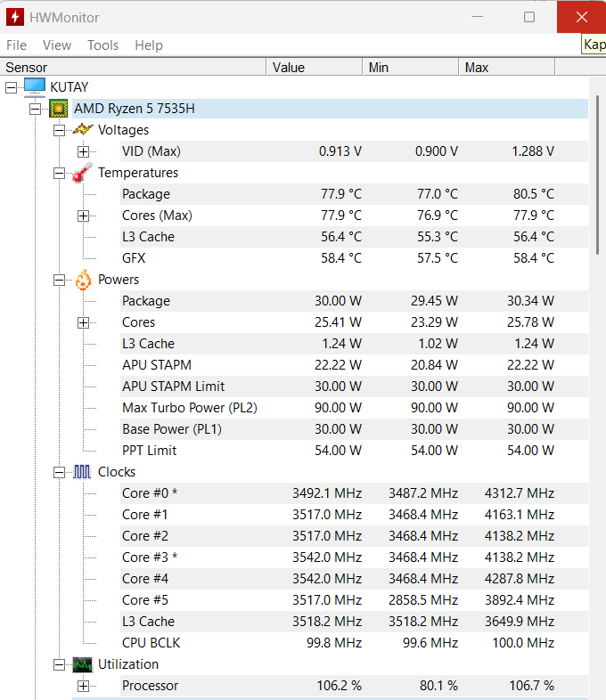
Task: Expand the Processor utilization entry
Action: click(83, 686)
